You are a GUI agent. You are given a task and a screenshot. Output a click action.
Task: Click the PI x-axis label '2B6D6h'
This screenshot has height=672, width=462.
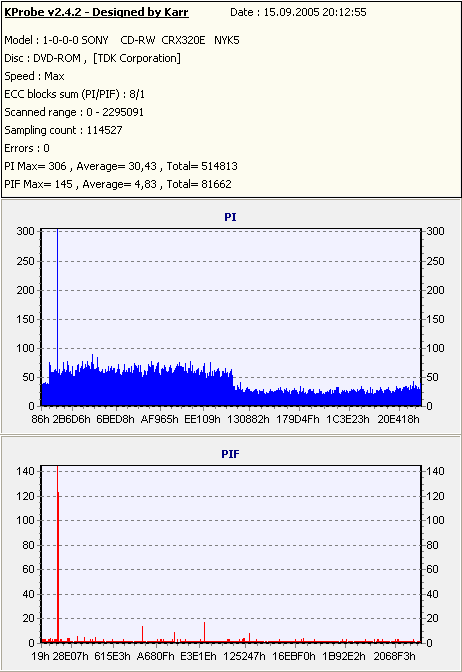(x=72, y=419)
